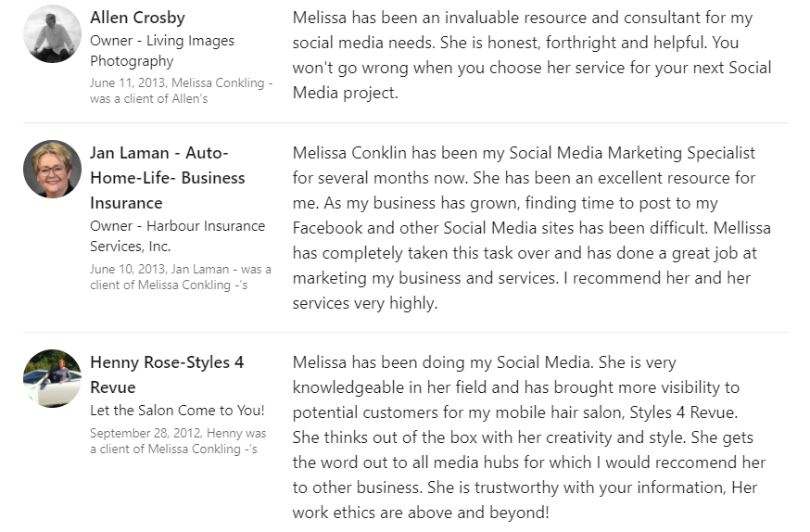The height and width of the screenshot is (532, 810).
Task: Click Henny Rose's car profile photo
Action: 52,378
